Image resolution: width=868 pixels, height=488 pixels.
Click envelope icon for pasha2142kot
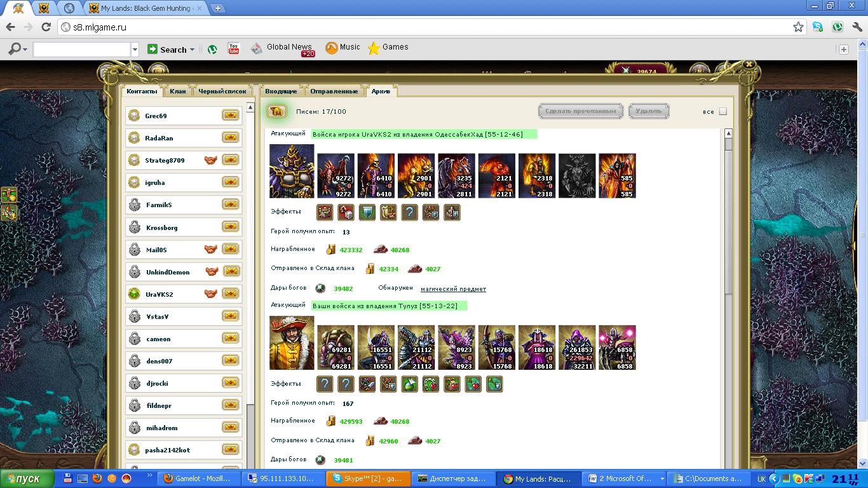tap(230, 450)
